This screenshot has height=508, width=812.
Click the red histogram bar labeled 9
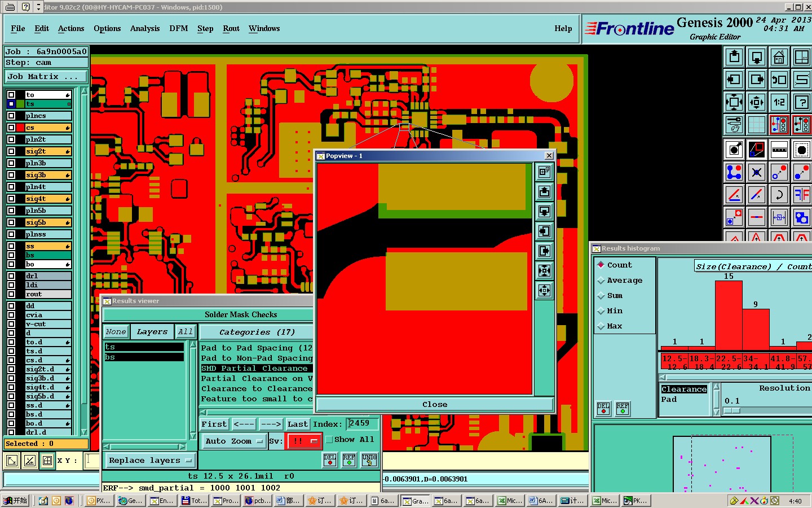pos(756,329)
